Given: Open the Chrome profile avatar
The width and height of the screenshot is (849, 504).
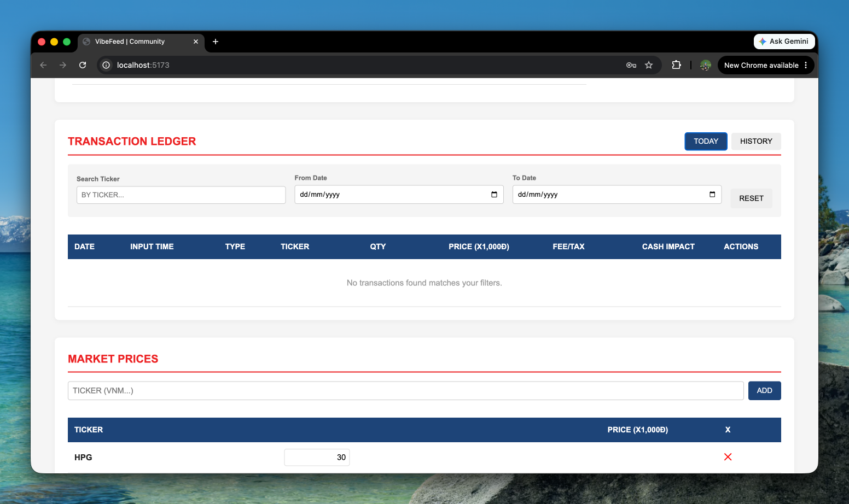Looking at the screenshot, I should [705, 65].
